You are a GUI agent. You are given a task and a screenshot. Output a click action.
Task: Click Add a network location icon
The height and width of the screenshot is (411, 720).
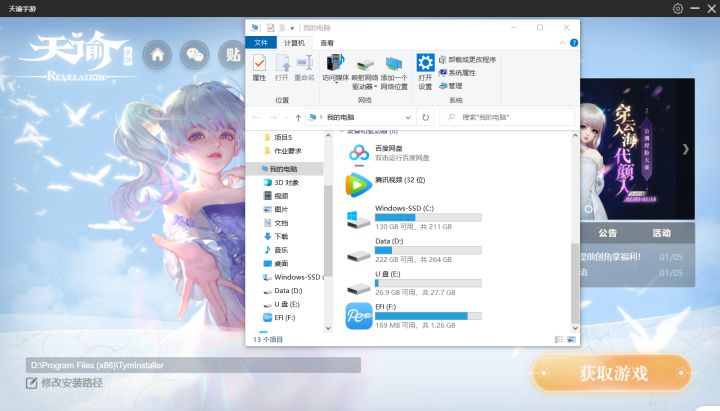(394, 72)
